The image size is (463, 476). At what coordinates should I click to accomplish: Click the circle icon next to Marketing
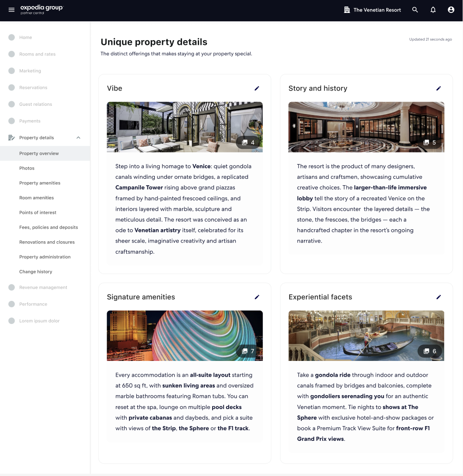point(12,71)
